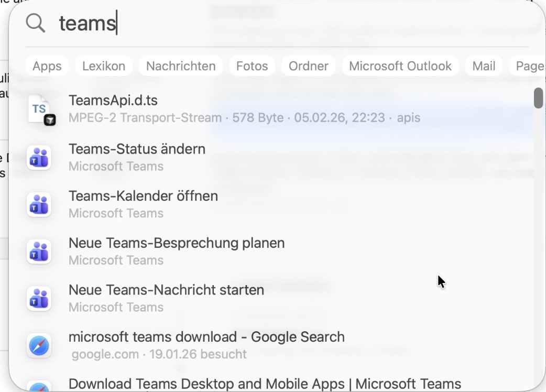Filter results by Lexikon
546x392 pixels.
click(x=104, y=66)
